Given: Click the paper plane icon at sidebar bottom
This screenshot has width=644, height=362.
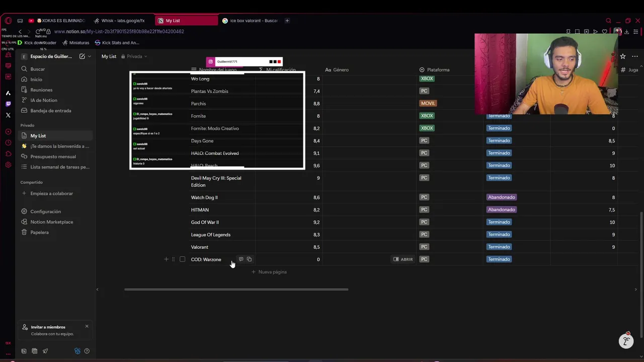Looking at the screenshot, I should [x=45, y=351].
